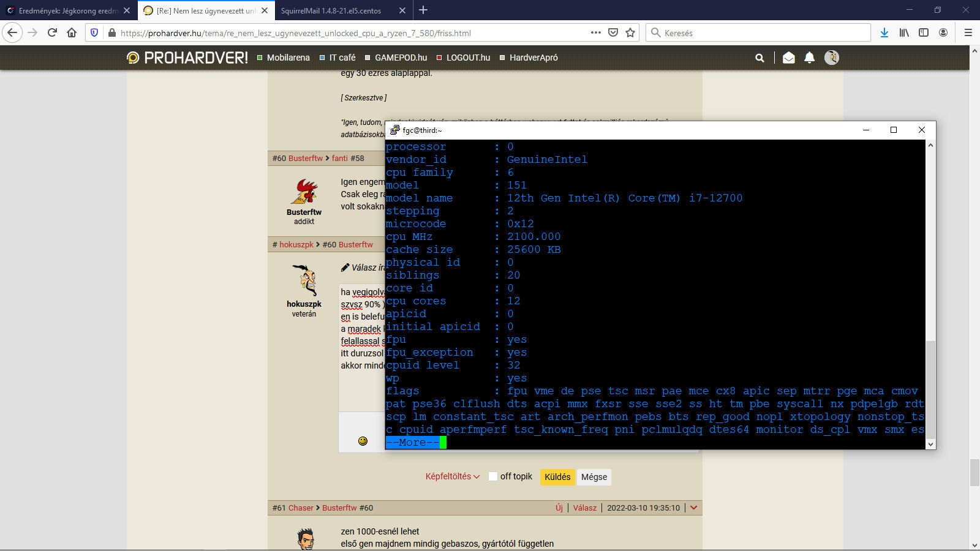Bookmark this page with the star
The image size is (980, 551).
[x=630, y=32]
